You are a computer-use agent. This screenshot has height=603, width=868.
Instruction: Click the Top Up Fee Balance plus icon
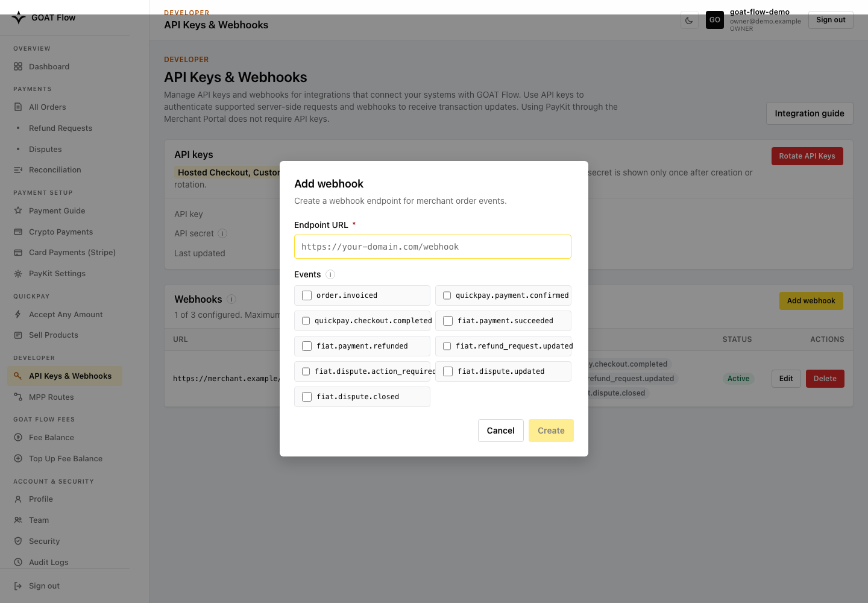(18, 459)
